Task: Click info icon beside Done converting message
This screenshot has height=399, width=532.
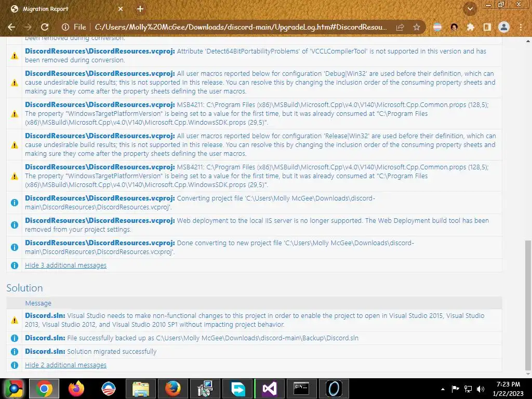Action: [14, 247]
